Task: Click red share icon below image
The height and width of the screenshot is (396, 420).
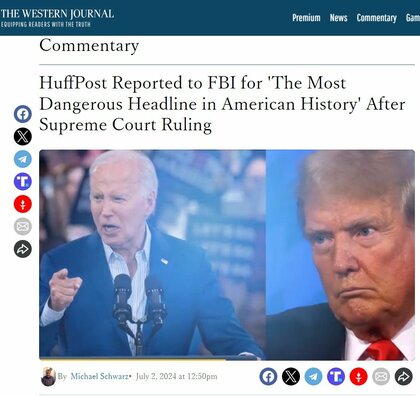Action: [358, 377]
